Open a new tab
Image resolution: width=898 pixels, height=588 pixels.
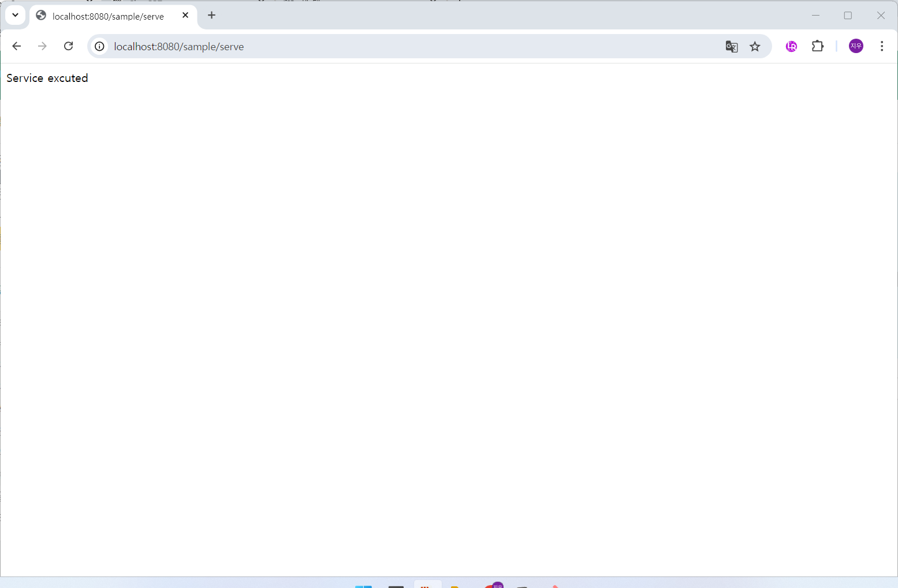tap(211, 16)
